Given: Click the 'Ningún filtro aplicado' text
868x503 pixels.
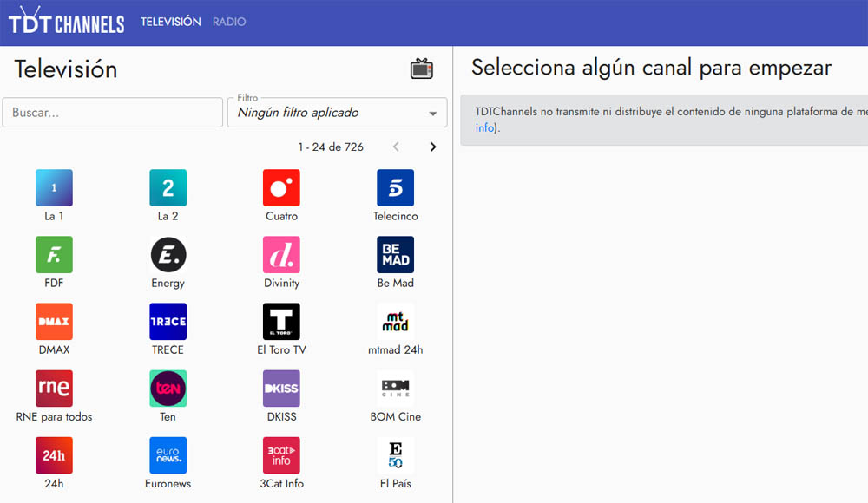Looking at the screenshot, I should click(x=298, y=113).
